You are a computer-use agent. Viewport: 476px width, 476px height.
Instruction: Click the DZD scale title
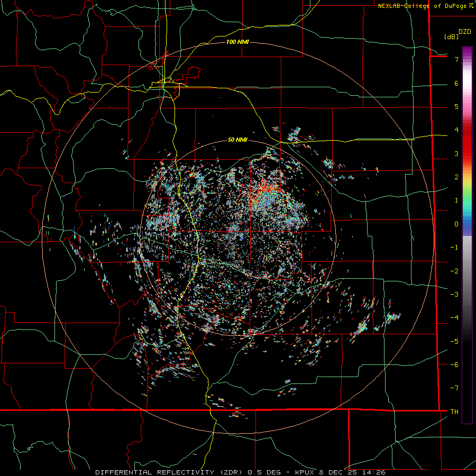tap(465, 32)
